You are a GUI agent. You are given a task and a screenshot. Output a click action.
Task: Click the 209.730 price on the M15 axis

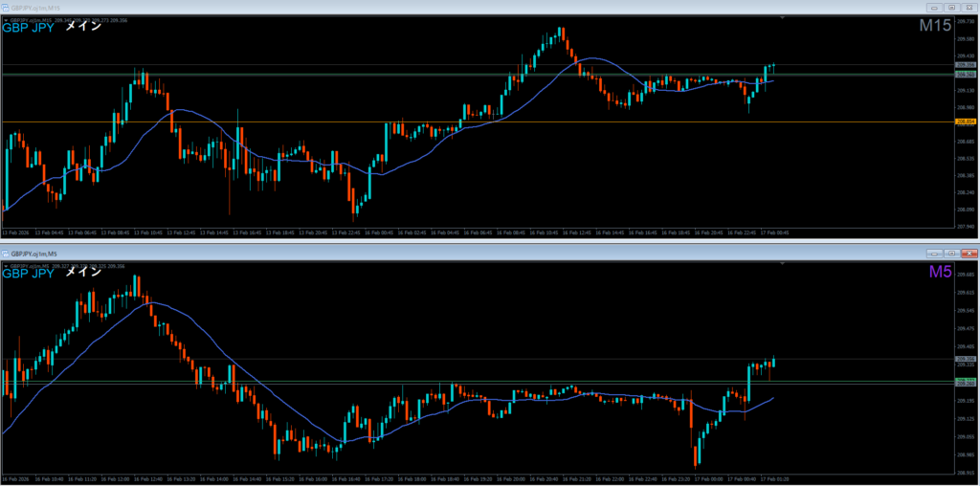click(x=966, y=21)
